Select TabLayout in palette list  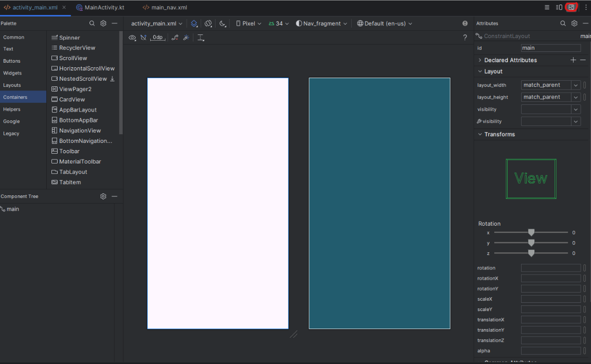[x=73, y=172]
